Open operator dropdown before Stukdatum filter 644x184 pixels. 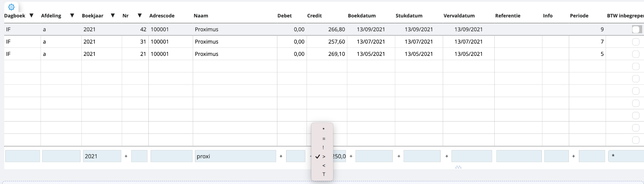pyautogui.click(x=399, y=156)
